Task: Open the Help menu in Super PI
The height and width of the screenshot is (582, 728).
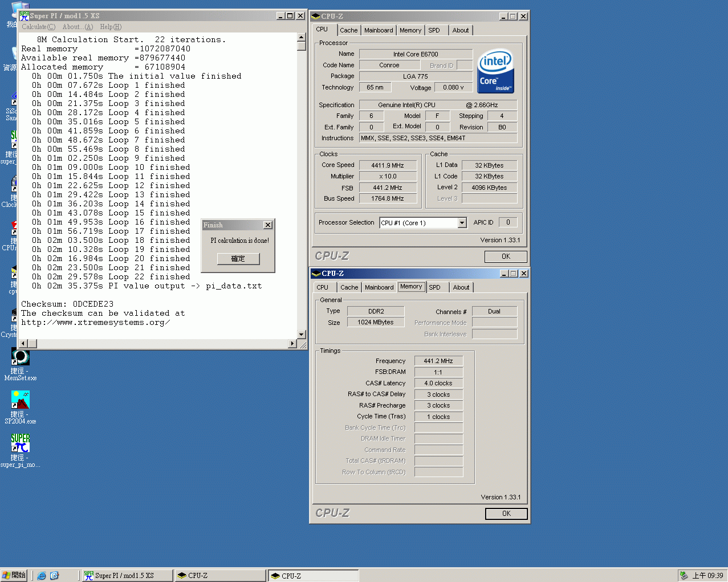Action: tap(111, 27)
